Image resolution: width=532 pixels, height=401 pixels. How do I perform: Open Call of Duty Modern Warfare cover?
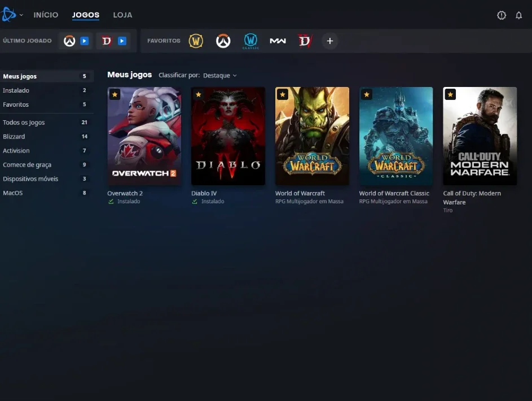480,136
